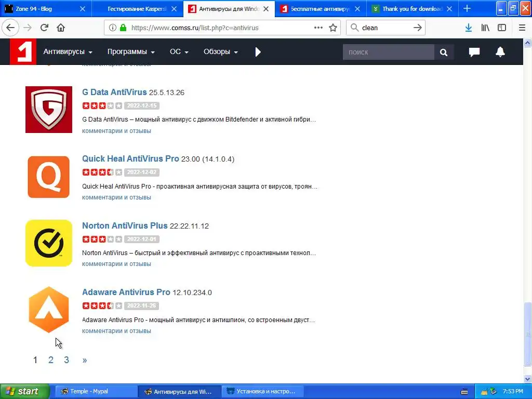Click the green padlock security icon
This screenshot has height=399, width=532.
pos(123,28)
